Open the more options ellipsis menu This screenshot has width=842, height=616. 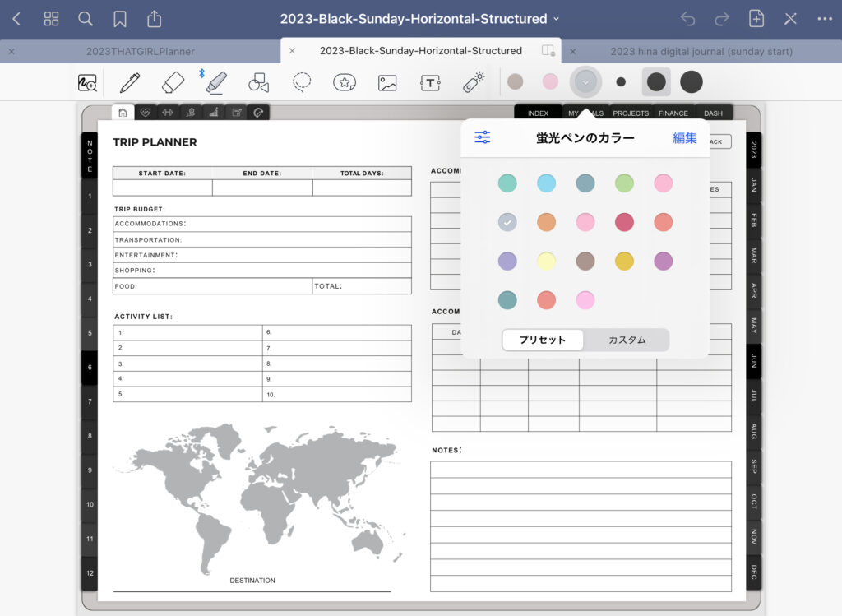tap(824, 20)
